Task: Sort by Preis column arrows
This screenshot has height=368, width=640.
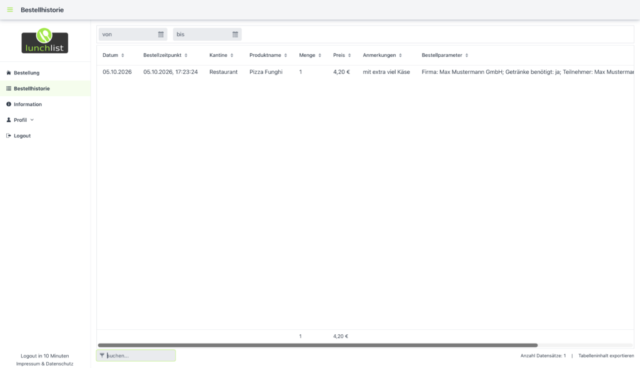Action: [x=349, y=55]
